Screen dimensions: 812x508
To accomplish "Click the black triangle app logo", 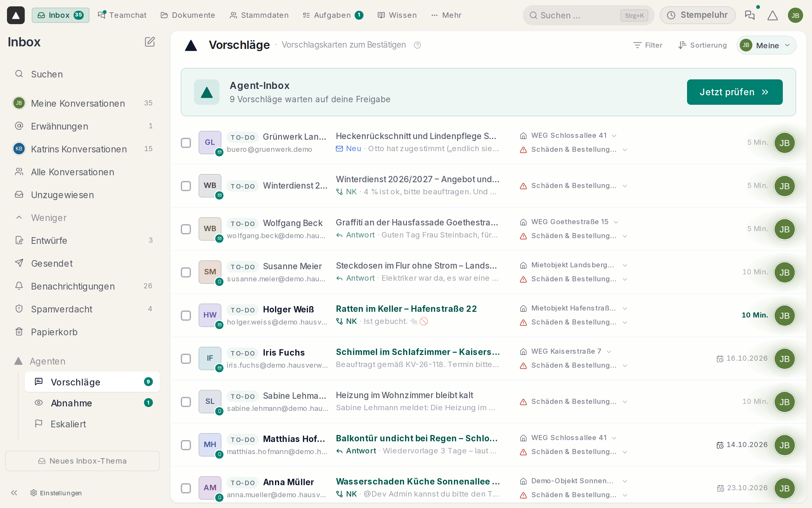I will (16, 15).
